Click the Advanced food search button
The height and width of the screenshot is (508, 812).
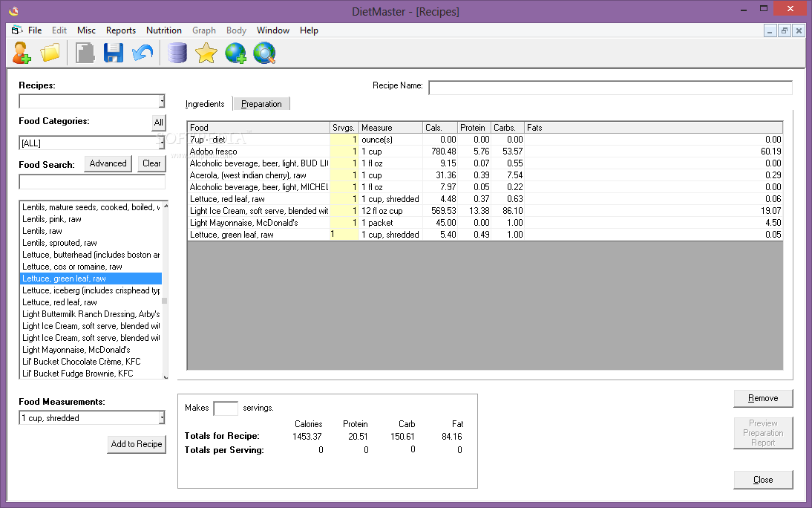[x=108, y=163]
